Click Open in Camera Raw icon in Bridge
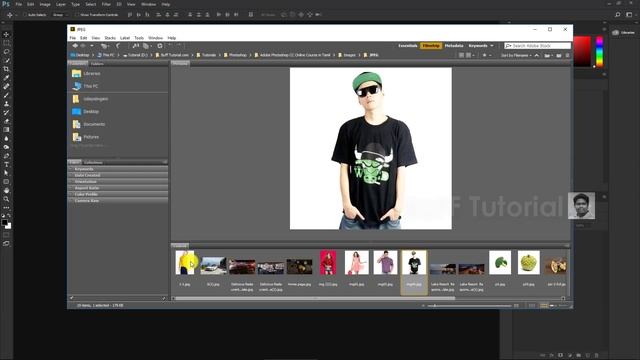Image resolution: width=640 pixels, height=360 pixels. point(160,46)
